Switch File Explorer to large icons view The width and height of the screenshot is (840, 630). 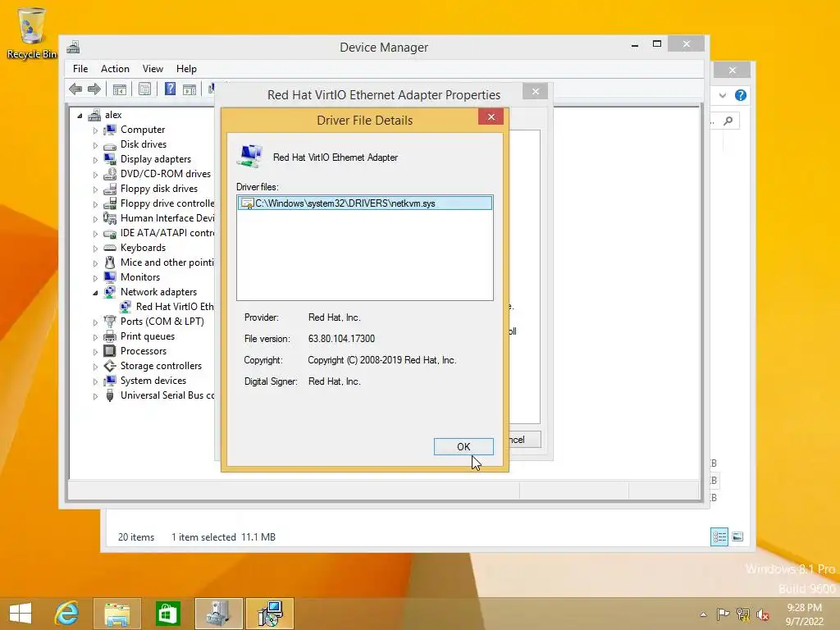tap(737, 536)
